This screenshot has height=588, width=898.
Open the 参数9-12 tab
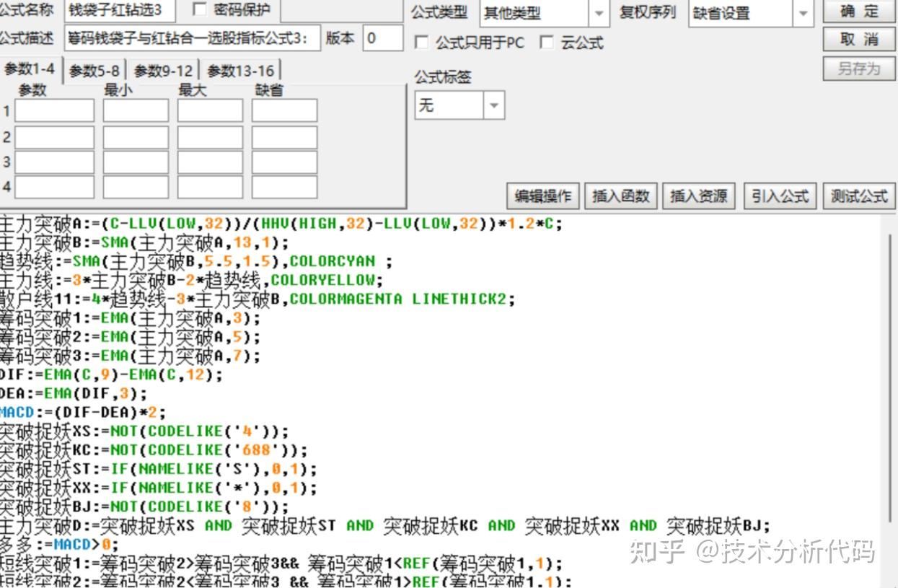click(164, 71)
